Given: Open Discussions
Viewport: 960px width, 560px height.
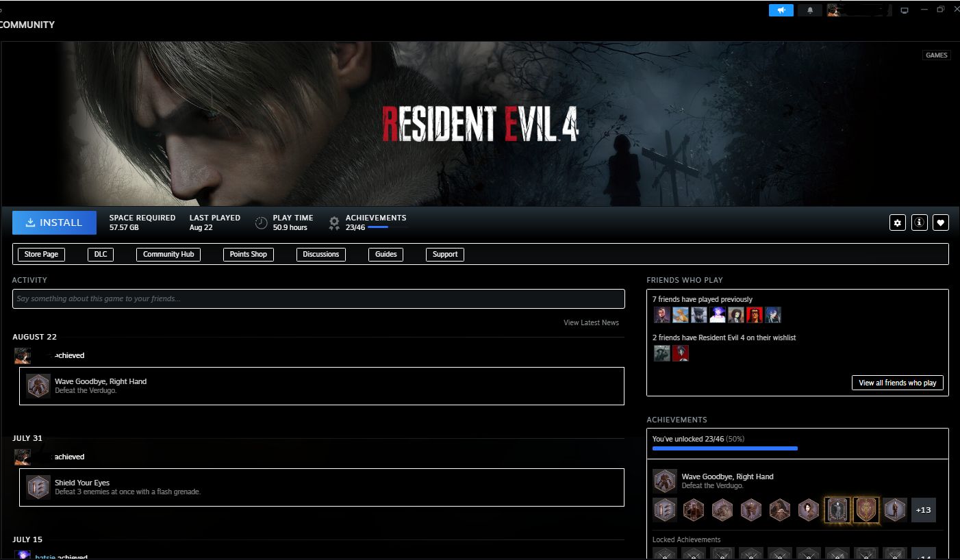Looking at the screenshot, I should [321, 254].
